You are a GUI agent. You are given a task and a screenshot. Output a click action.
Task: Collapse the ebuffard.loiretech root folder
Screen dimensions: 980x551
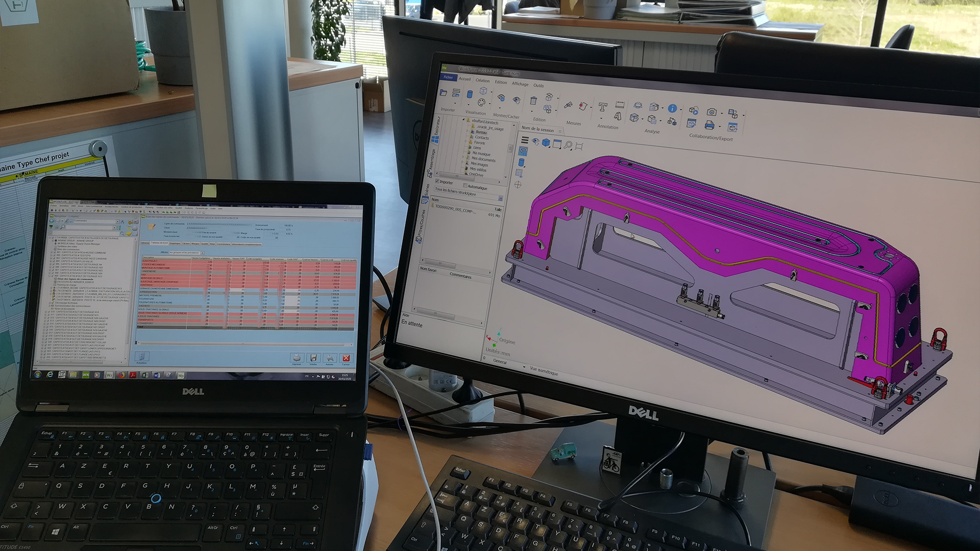[x=463, y=119]
